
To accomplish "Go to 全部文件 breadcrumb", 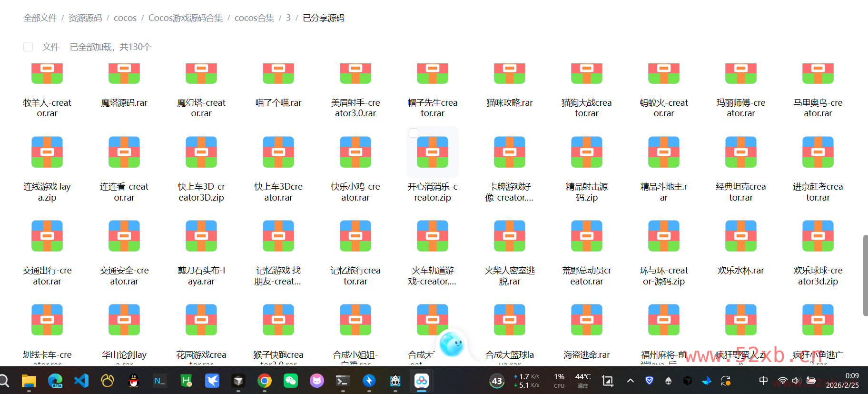I will pos(40,18).
